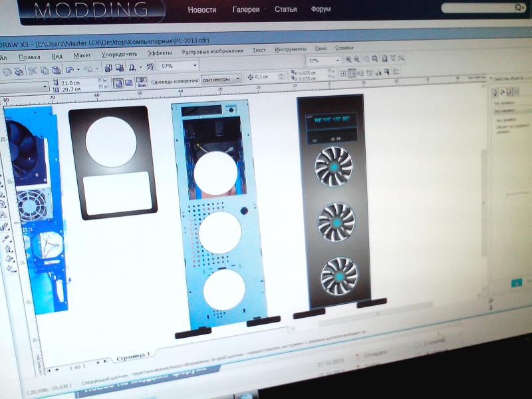
Task: Select the Outline pen tool in toolbox
Action: 8,249
